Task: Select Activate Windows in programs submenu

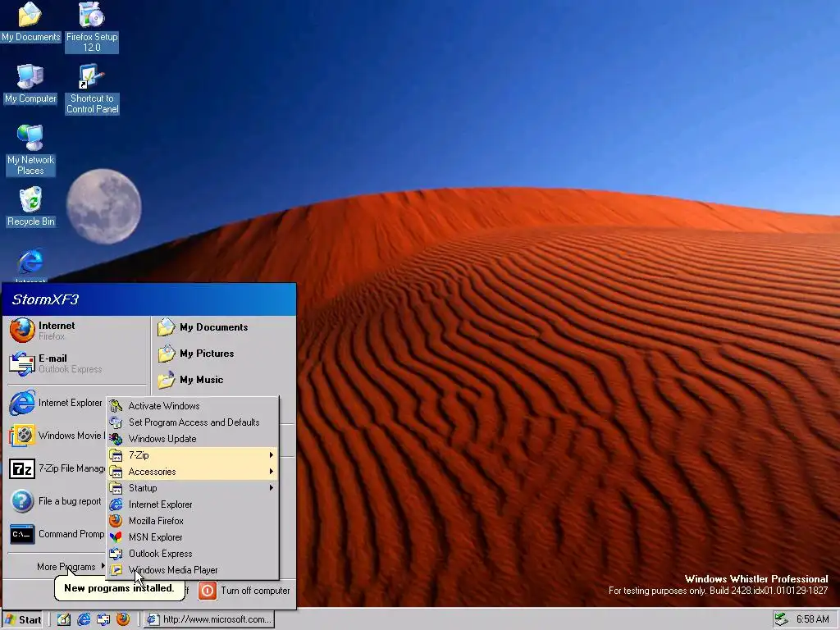Action: point(193,406)
